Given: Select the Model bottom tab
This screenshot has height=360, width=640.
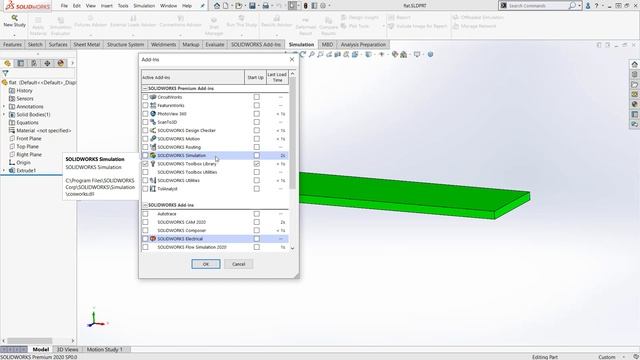Looking at the screenshot, I should (x=41, y=349).
